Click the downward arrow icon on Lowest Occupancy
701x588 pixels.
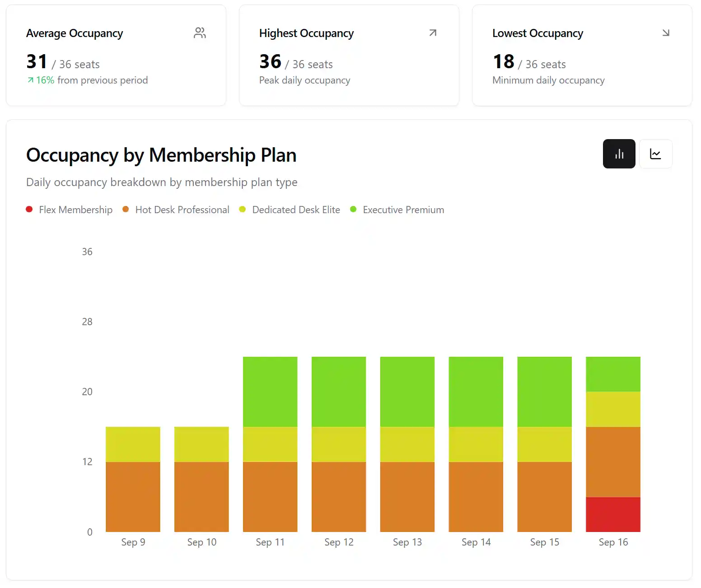[x=666, y=33]
